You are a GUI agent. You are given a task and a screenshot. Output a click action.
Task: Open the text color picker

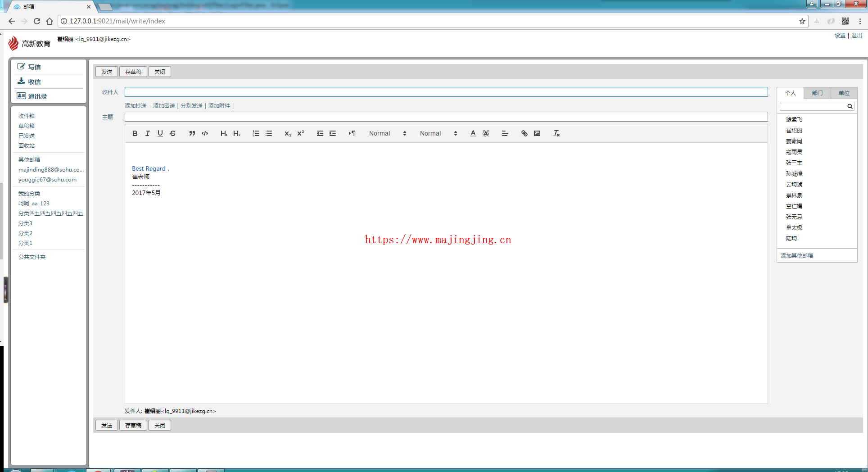point(473,133)
